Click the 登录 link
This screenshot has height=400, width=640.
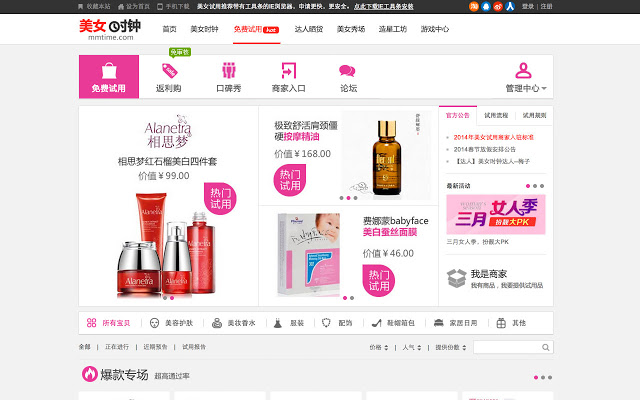pos(528,7)
